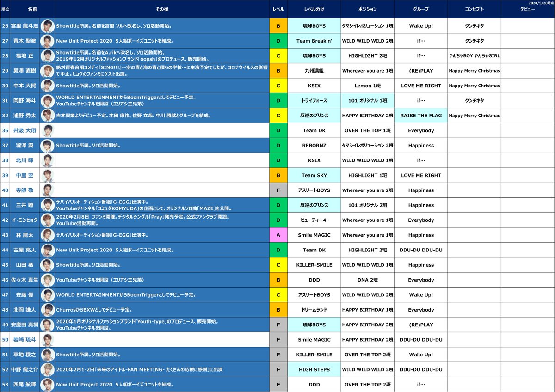Select the グループ column header
555x392 pixels.
(x=421, y=9)
